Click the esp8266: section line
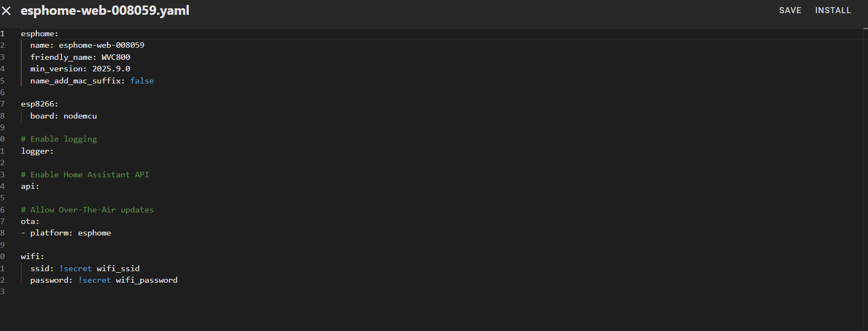The image size is (868, 331). coord(40,104)
